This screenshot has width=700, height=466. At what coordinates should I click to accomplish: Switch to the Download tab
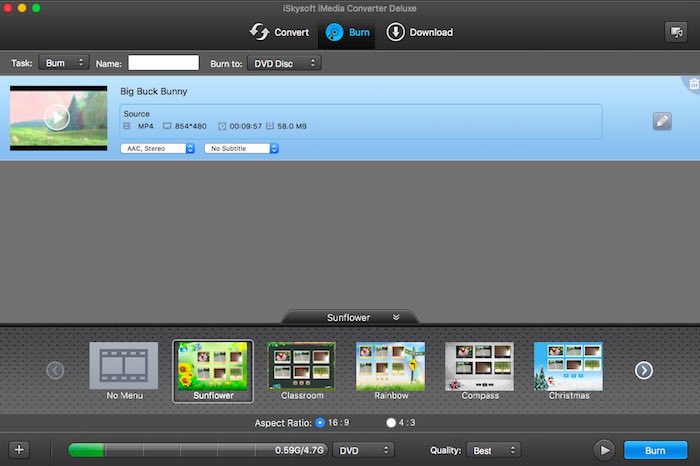coord(419,32)
